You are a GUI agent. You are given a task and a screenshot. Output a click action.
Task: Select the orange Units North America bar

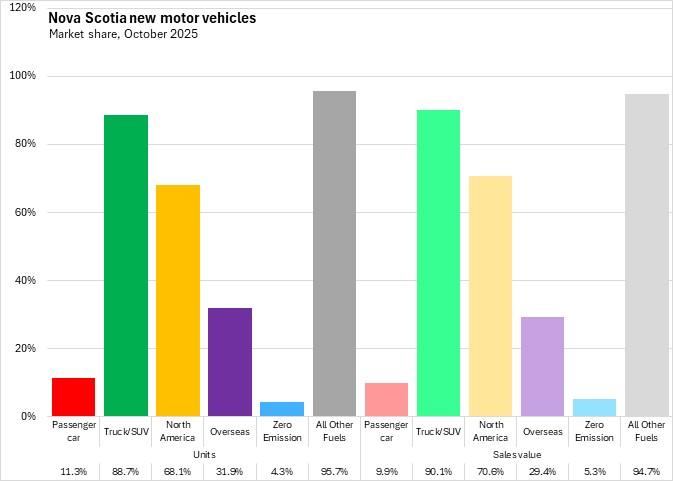point(178,300)
